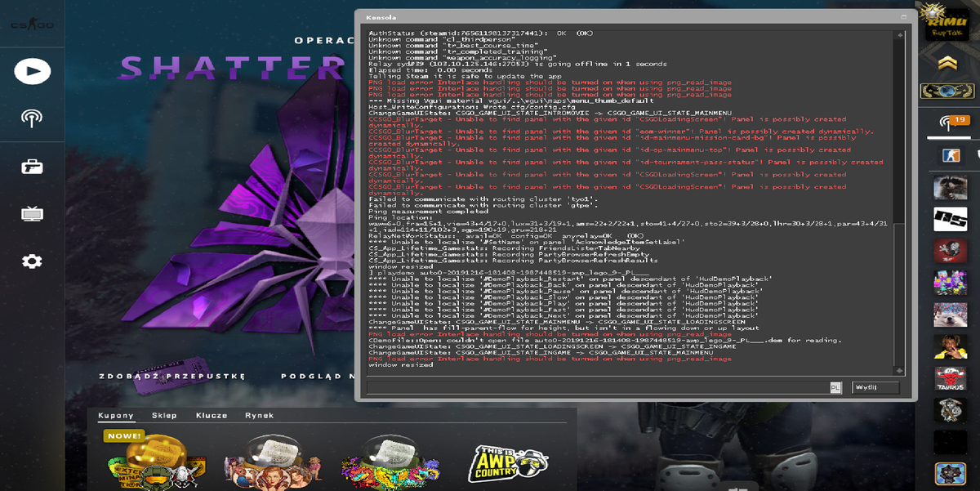
Task: Click the Wyślij button in console
Action: click(875, 388)
